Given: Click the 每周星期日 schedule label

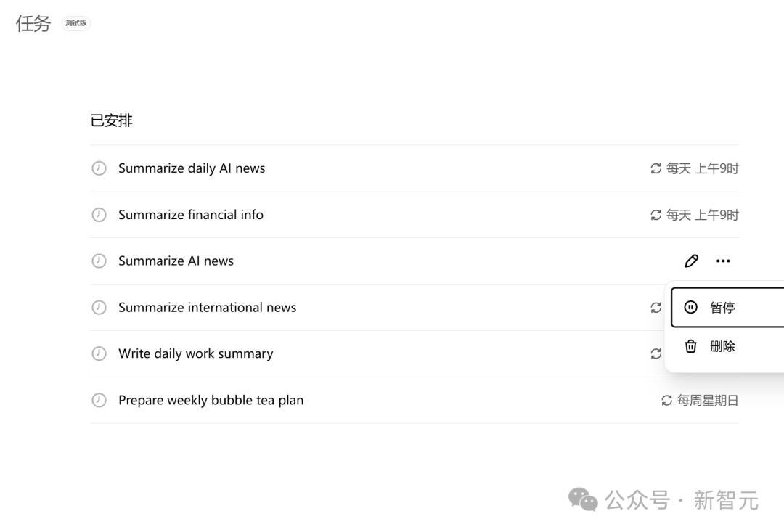Looking at the screenshot, I should (708, 400).
